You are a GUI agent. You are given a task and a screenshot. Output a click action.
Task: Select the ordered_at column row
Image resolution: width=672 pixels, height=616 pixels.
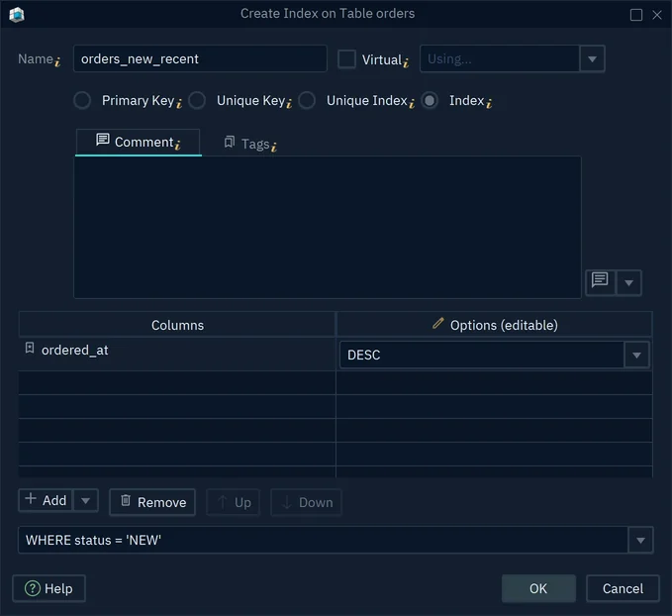pyautogui.click(x=176, y=354)
